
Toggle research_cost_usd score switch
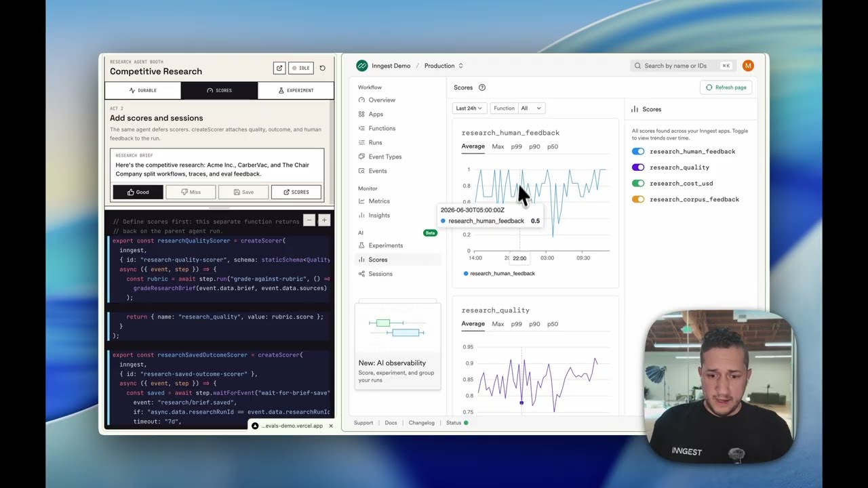click(637, 183)
